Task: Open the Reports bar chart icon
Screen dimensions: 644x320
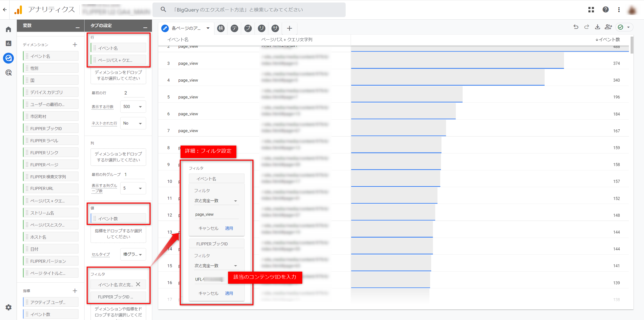Action: tap(9, 43)
